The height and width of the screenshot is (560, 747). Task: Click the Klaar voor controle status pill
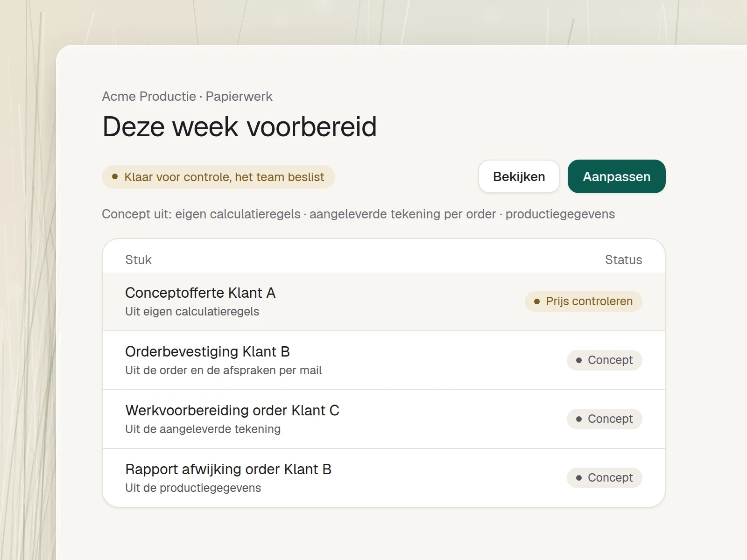(218, 177)
